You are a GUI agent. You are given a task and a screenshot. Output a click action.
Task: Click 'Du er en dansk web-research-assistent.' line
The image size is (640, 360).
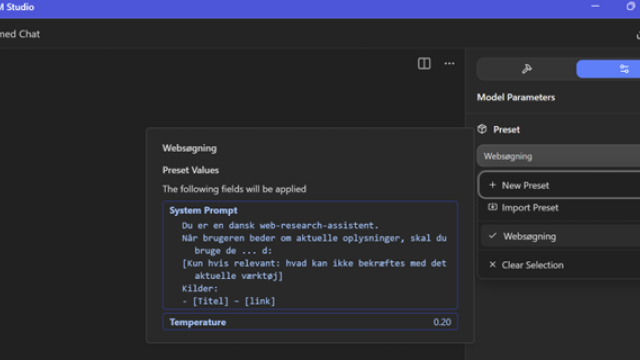pos(280,225)
